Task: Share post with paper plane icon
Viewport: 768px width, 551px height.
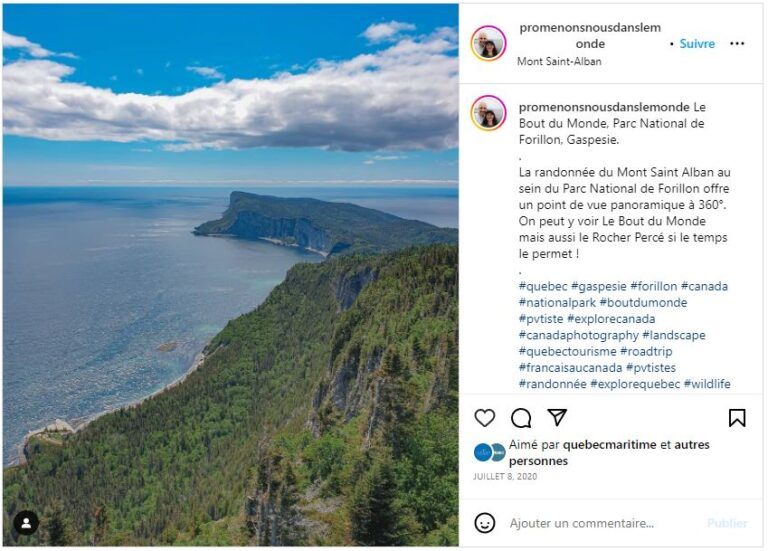Action: click(557, 417)
